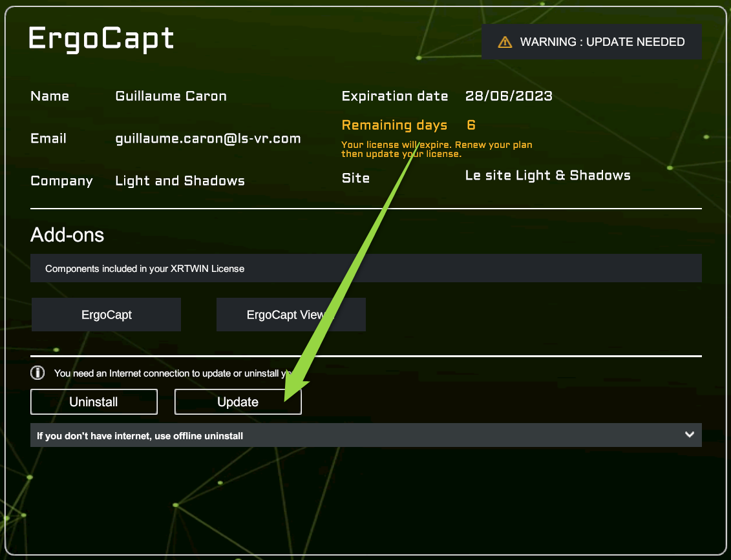Click the Update button

238,402
